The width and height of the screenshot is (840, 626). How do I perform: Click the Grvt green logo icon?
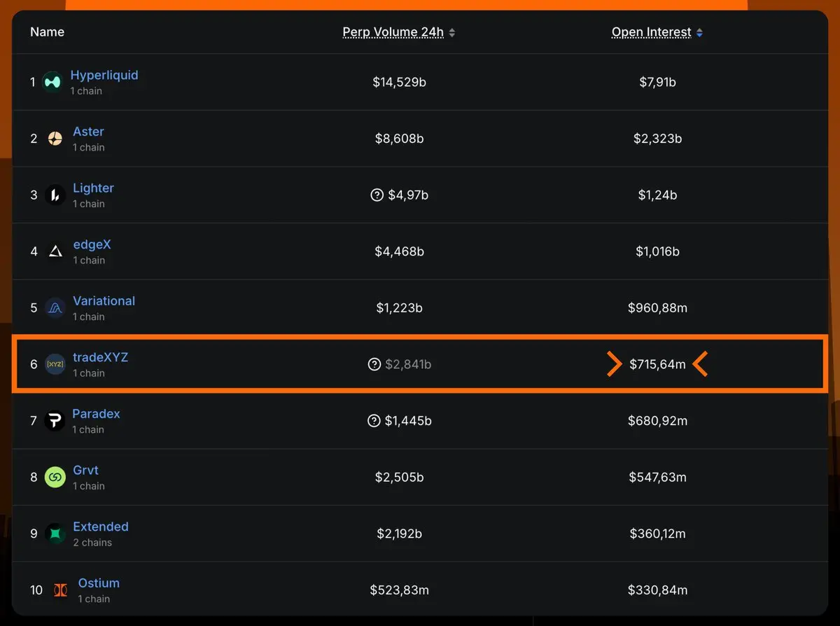(x=55, y=478)
